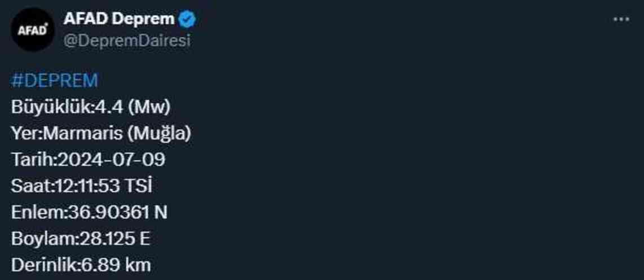Click the Enlem label
644x280 pixels.
[37, 213]
